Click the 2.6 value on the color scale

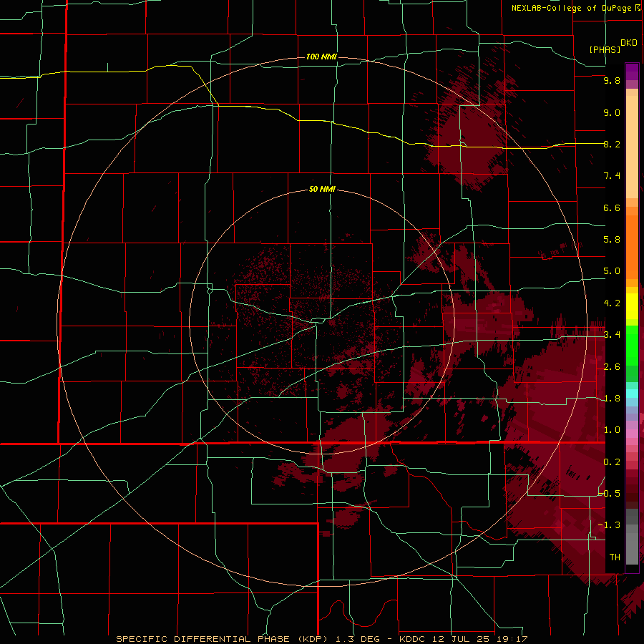612,367
